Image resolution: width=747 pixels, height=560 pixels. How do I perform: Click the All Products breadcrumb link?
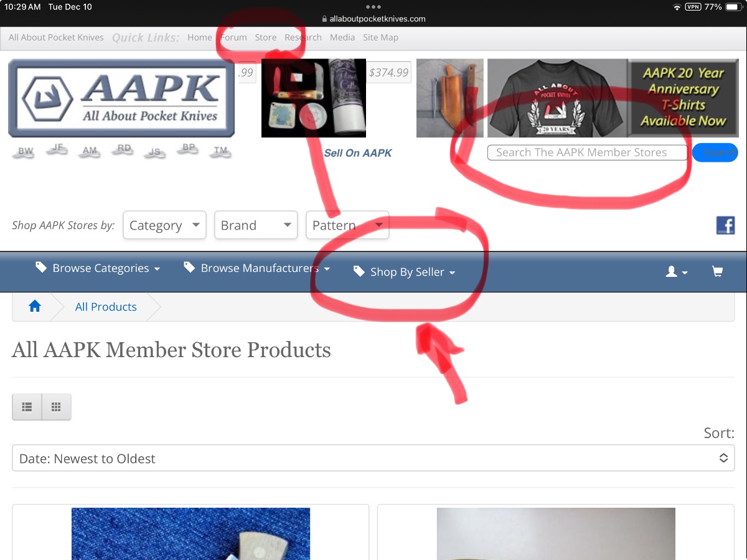[106, 307]
